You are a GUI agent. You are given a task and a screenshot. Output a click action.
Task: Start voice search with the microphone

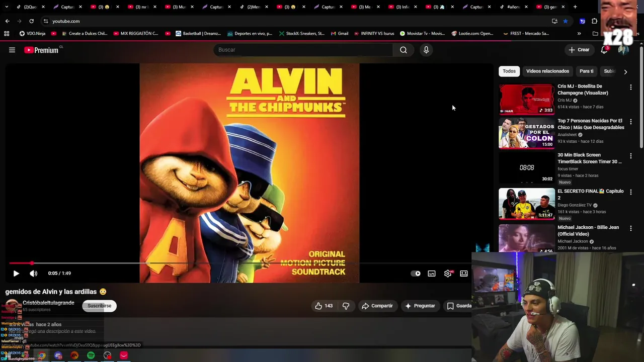[426, 50]
